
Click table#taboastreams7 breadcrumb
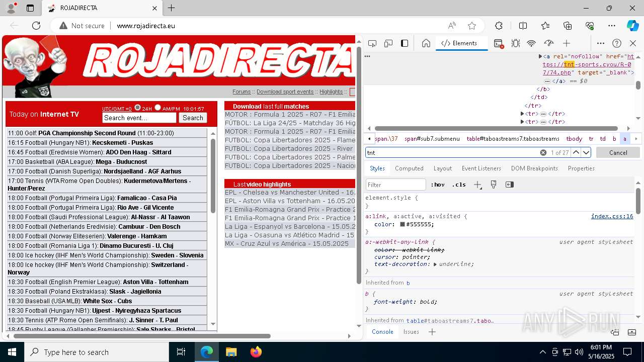[513, 139]
